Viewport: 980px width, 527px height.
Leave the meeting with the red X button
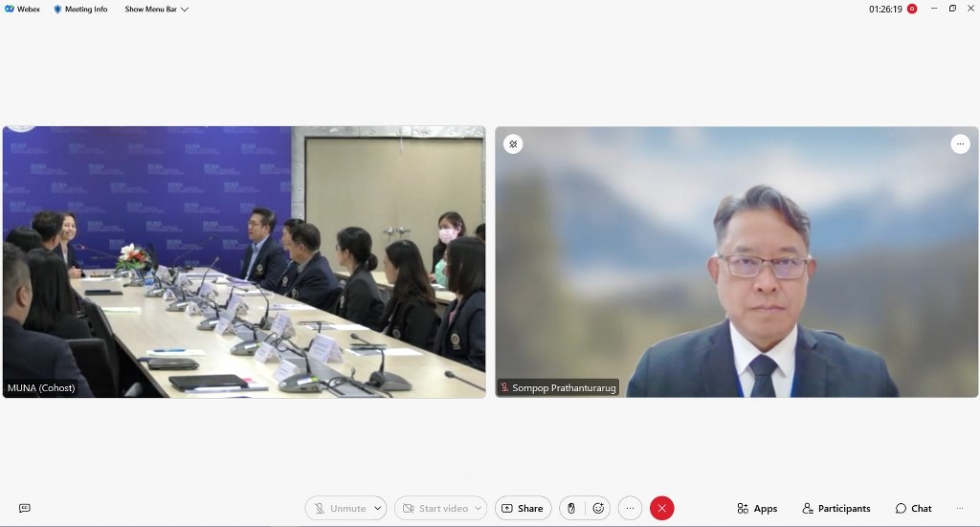click(x=661, y=508)
